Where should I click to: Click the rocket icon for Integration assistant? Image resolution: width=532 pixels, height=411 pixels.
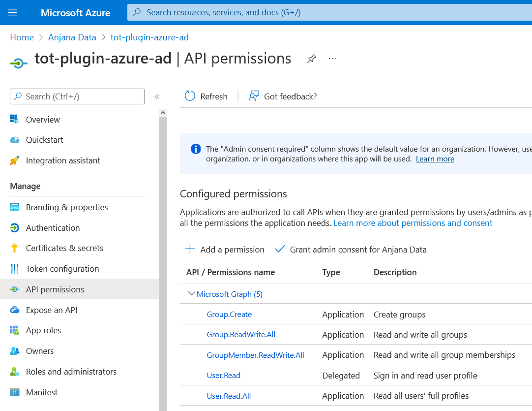[x=15, y=160]
